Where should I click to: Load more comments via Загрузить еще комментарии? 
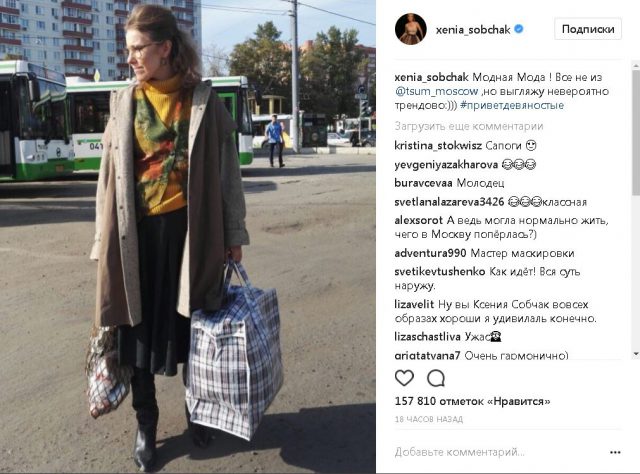(469, 126)
